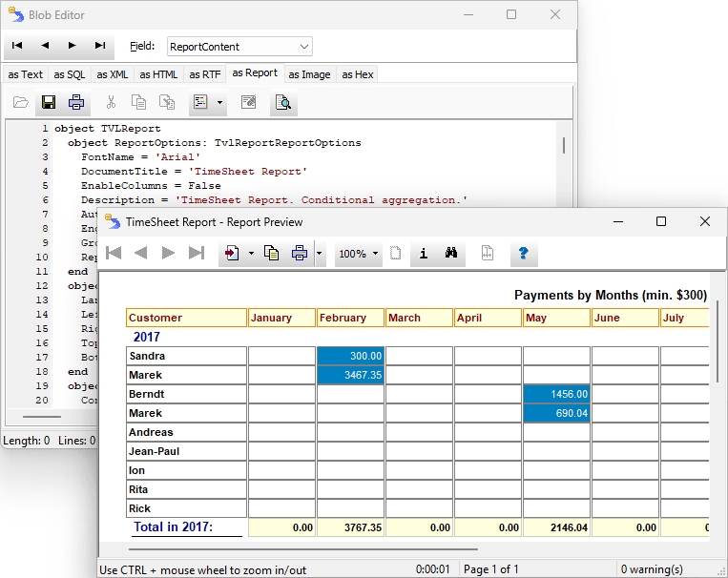Open find with binoculars icon
Viewport: 728px width, 578px height.
450,254
